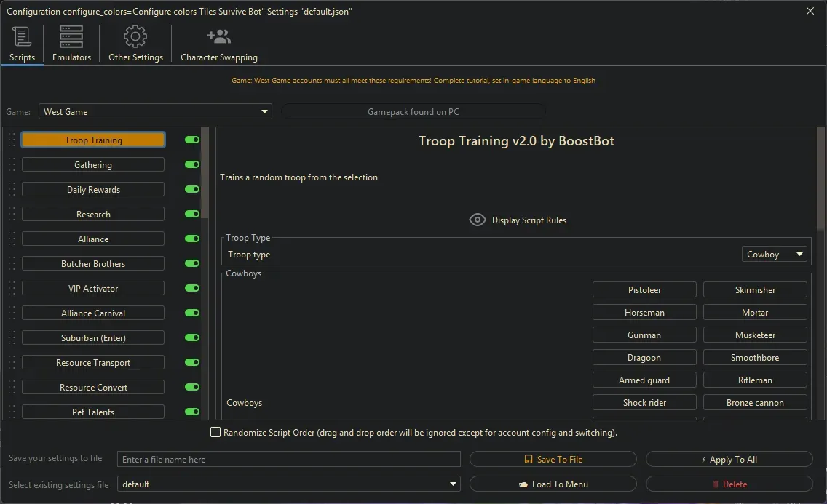Open the Scripts tab icon
Viewport: 827px width, 504px height.
pos(22,36)
